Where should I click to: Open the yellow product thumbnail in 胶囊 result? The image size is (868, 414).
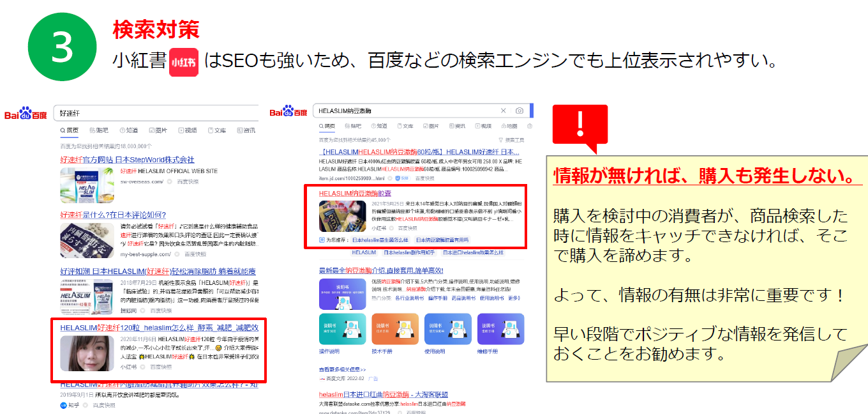343,216
